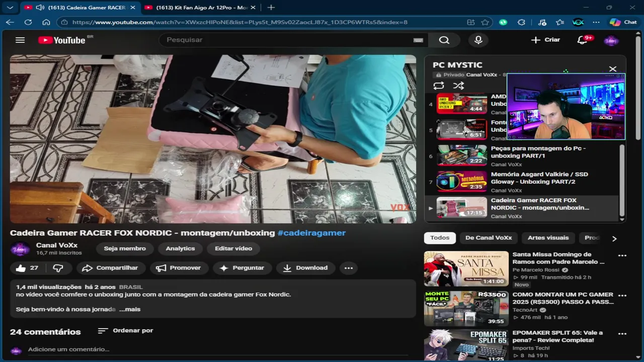Toggle playlist loop
644x362 pixels.
(x=439, y=85)
